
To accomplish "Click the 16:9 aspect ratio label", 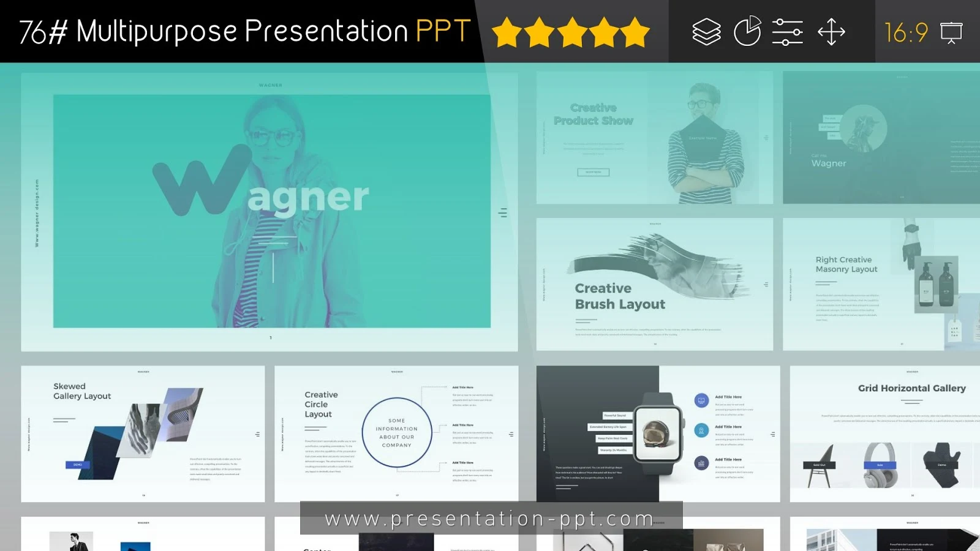I will point(906,32).
